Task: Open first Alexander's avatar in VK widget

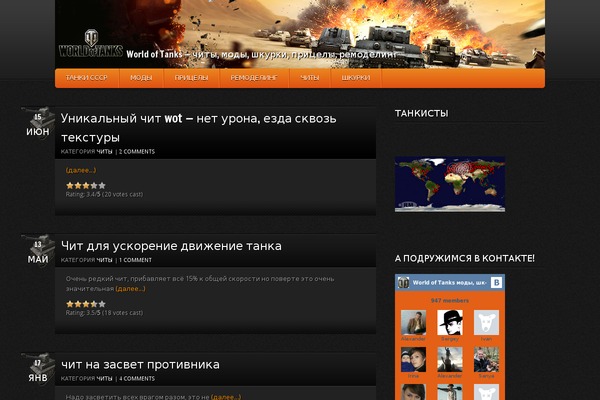Action: pos(413,322)
